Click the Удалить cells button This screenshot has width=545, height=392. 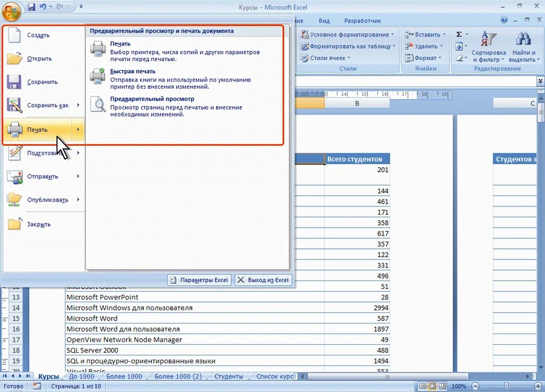point(424,46)
